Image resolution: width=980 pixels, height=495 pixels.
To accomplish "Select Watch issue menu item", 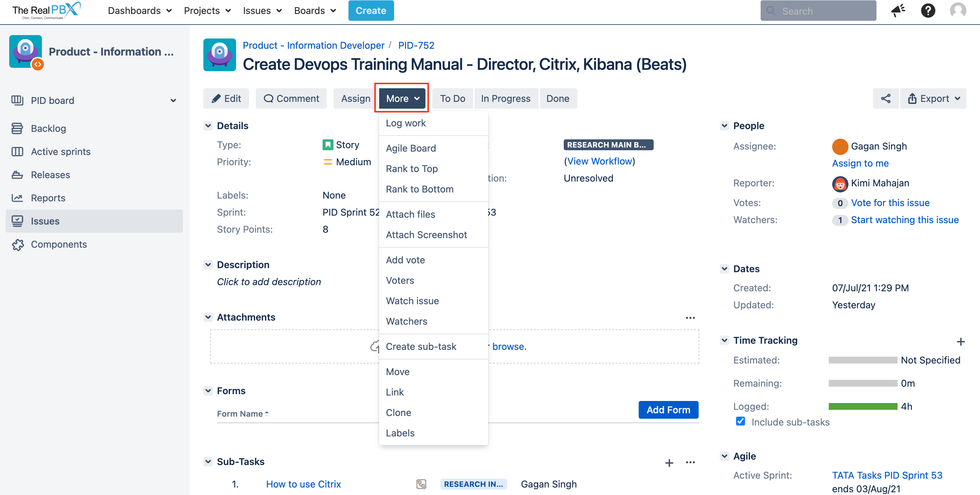I will pyautogui.click(x=433, y=301).
